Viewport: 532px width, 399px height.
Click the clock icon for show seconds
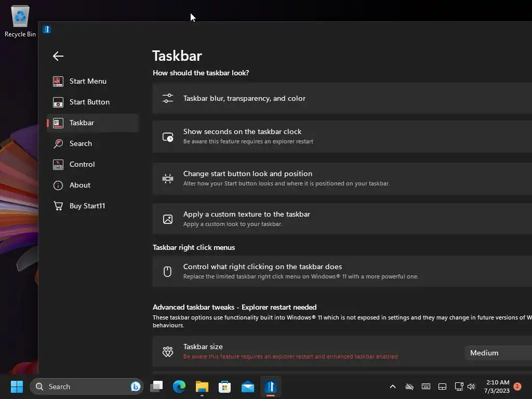168,137
